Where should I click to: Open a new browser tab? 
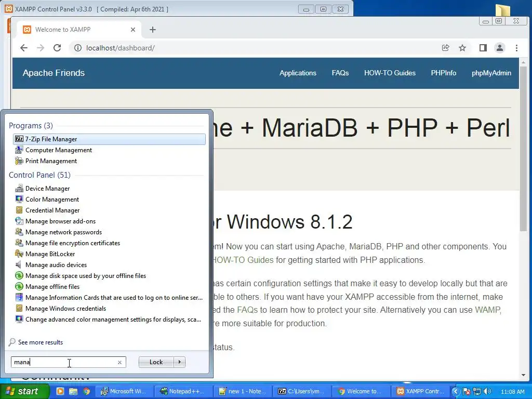point(153,30)
